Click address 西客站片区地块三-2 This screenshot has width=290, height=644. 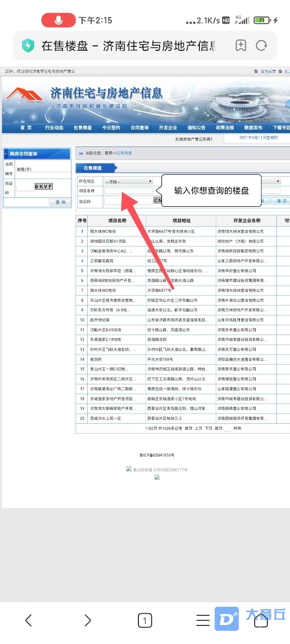pos(164,418)
